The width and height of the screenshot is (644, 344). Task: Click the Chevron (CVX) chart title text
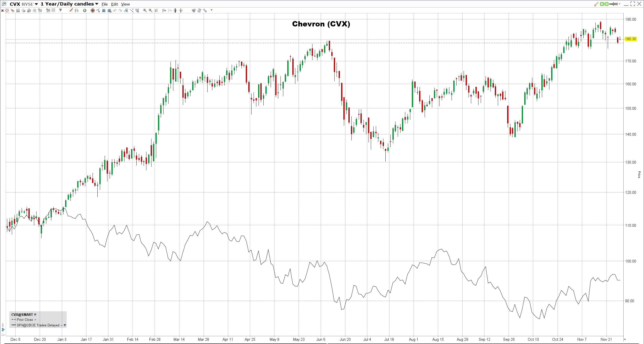321,24
